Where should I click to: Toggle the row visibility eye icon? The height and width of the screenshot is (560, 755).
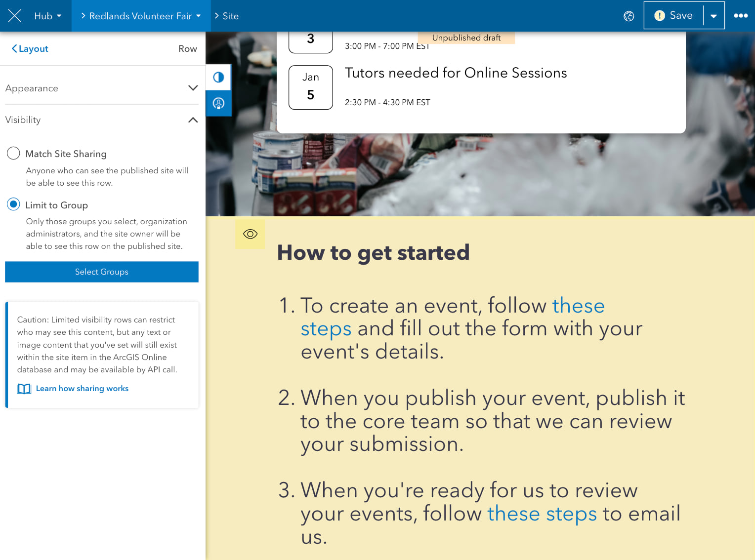[250, 234]
